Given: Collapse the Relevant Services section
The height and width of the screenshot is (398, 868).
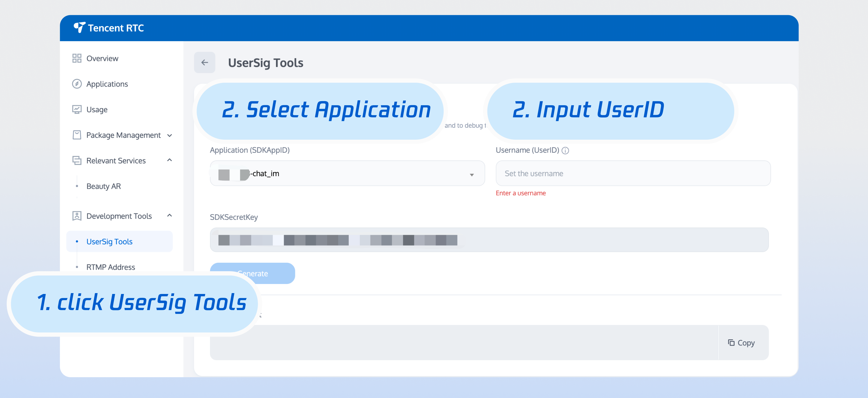Looking at the screenshot, I should [169, 160].
